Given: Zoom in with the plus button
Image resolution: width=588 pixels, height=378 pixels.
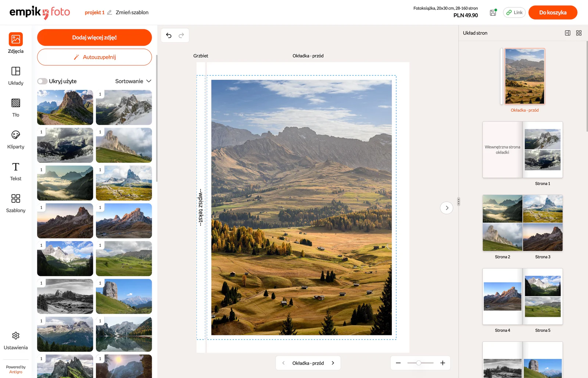Looking at the screenshot, I should (443, 363).
